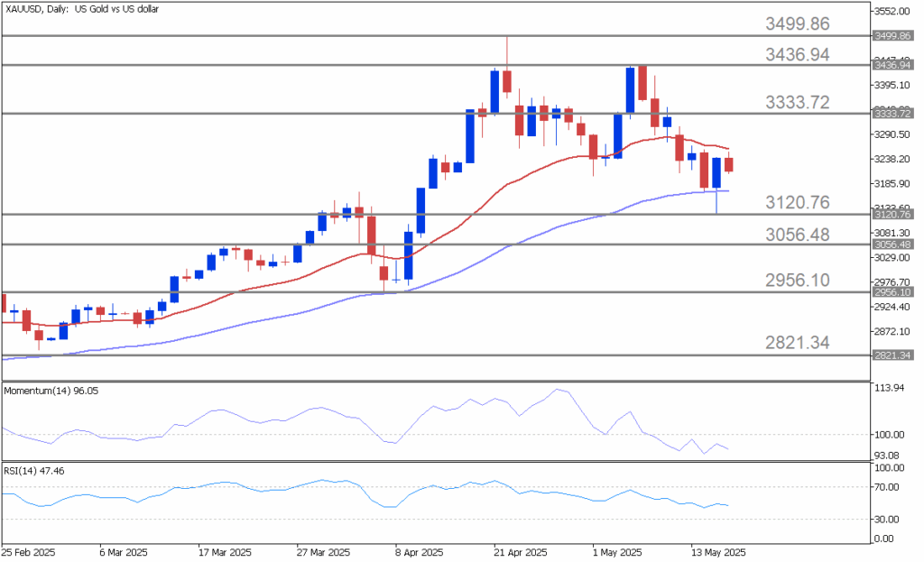Click the 6 Mar 2025 date label
Screen dimensions: 924x562
pos(124,553)
